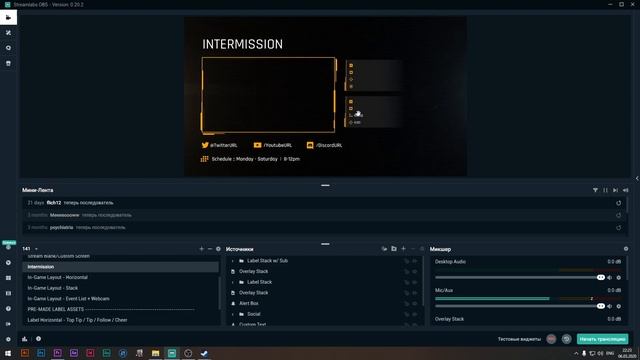Open Steam from the taskbar
640x360 pixels.
(204, 353)
